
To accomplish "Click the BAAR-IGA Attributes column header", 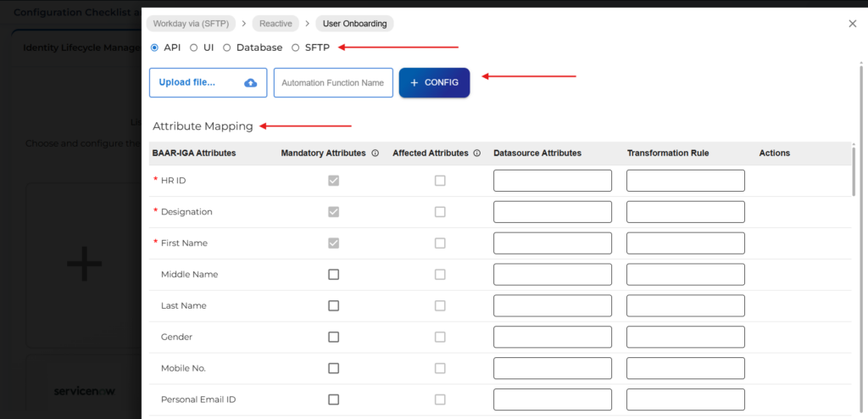I will point(194,154).
